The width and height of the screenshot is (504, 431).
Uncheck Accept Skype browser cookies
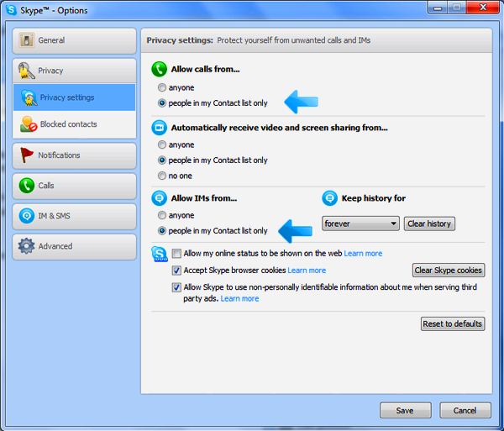(176, 271)
